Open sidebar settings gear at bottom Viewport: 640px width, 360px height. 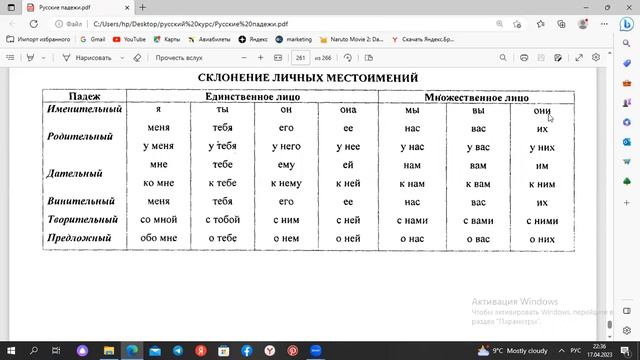(627, 331)
